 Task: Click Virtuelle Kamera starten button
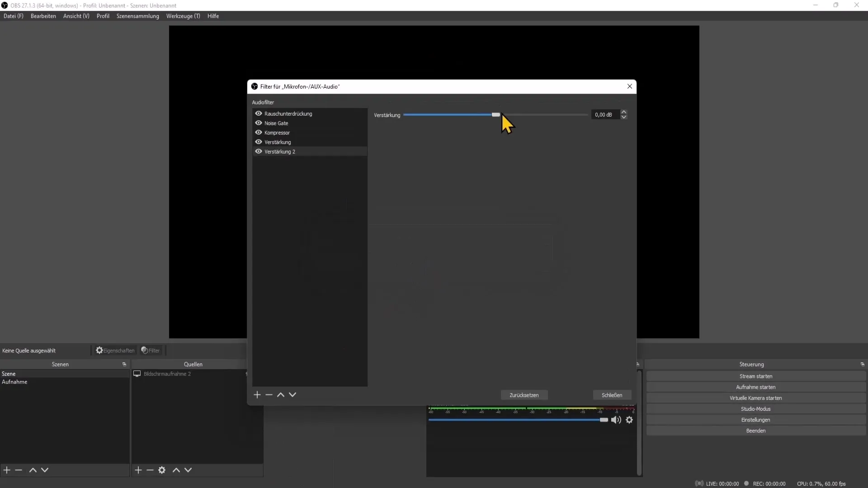756,398
